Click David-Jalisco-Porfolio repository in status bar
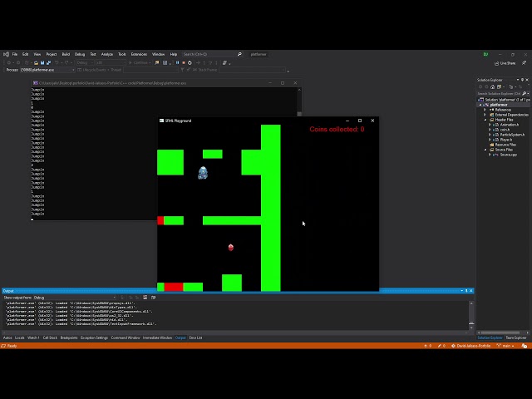This screenshot has width=532, height=399. pyautogui.click(x=471, y=346)
